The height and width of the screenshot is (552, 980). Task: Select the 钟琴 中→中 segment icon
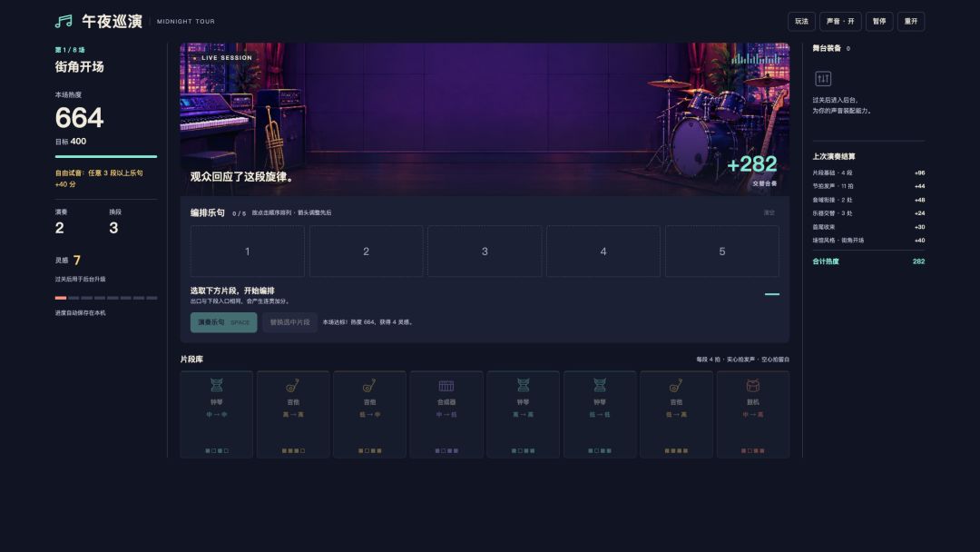click(216, 385)
